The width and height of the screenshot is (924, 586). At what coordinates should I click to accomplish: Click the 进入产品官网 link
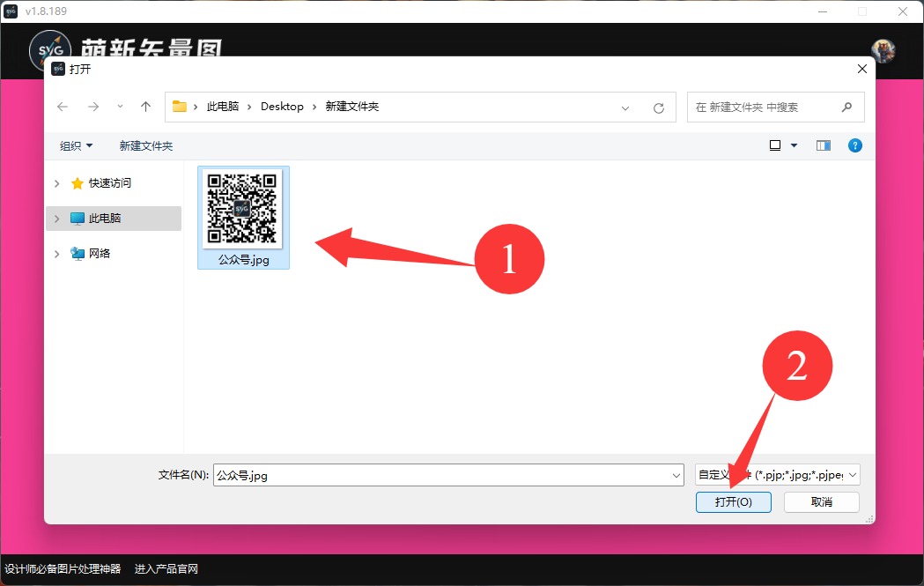[166, 569]
